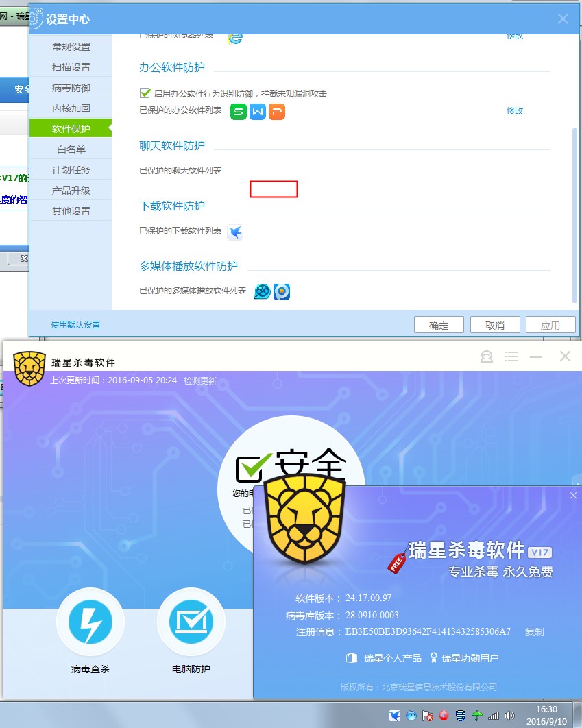Click the 取消 button

click(x=495, y=325)
